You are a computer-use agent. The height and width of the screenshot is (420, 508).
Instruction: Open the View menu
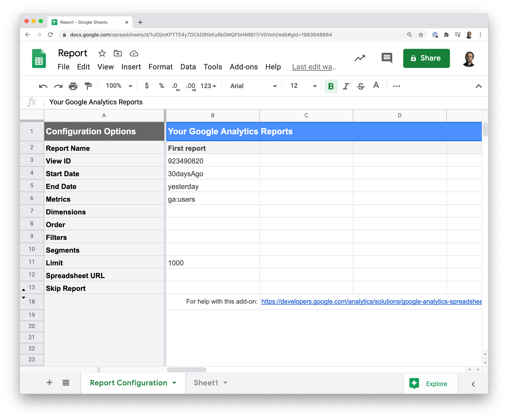coord(105,67)
